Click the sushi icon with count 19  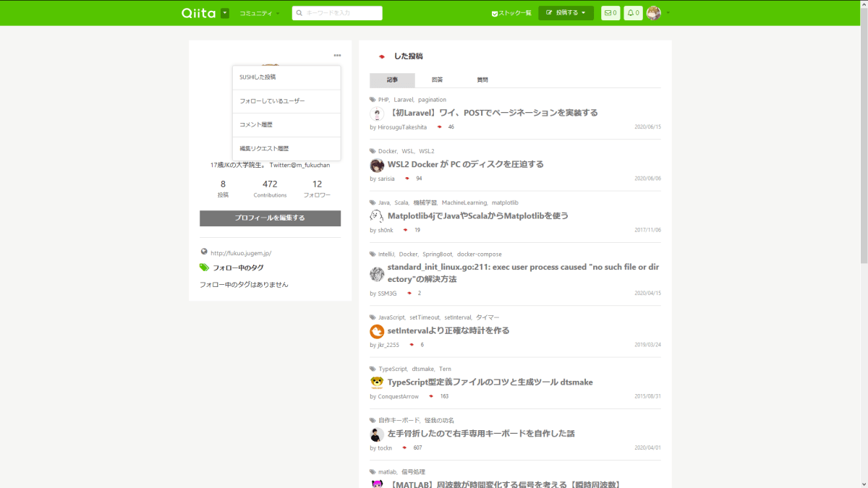click(x=407, y=230)
